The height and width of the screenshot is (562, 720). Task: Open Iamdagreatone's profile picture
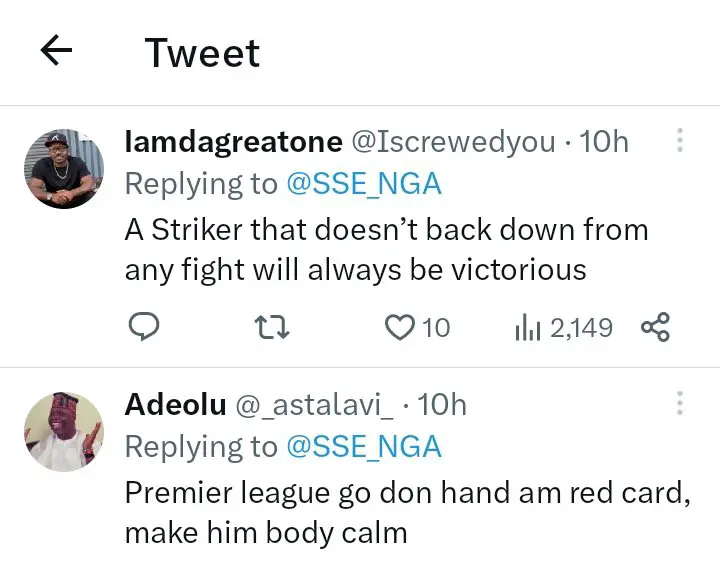coord(63,168)
